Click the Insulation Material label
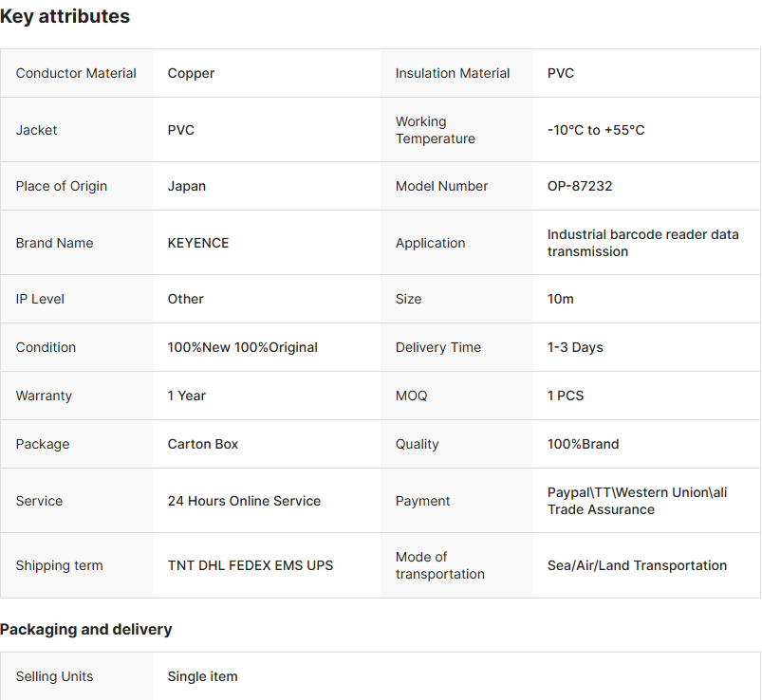The width and height of the screenshot is (762, 700). [453, 73]
